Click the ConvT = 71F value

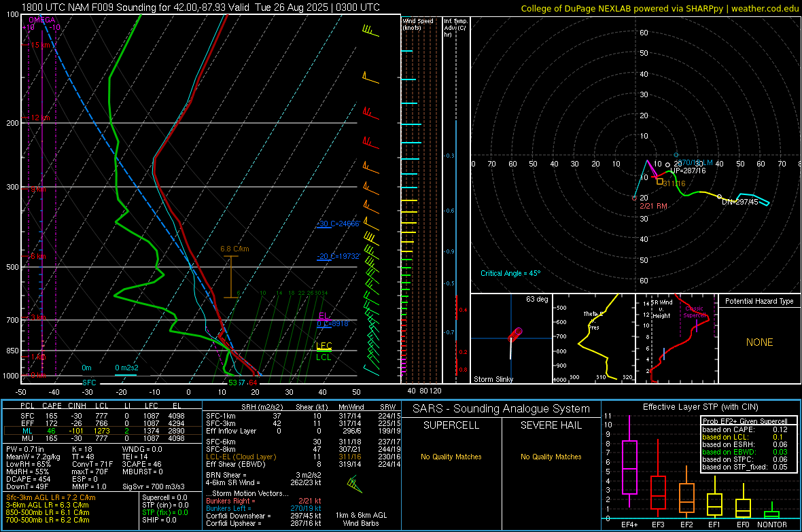click(x=92, y=465)
